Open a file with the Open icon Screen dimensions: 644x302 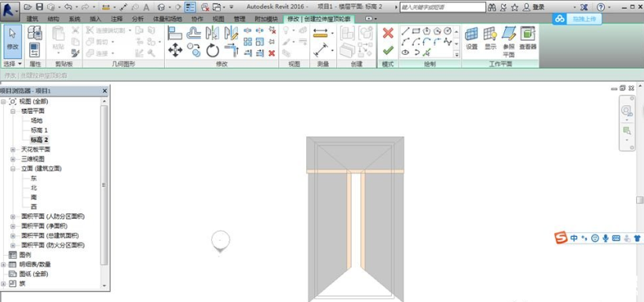coord(28,7)
